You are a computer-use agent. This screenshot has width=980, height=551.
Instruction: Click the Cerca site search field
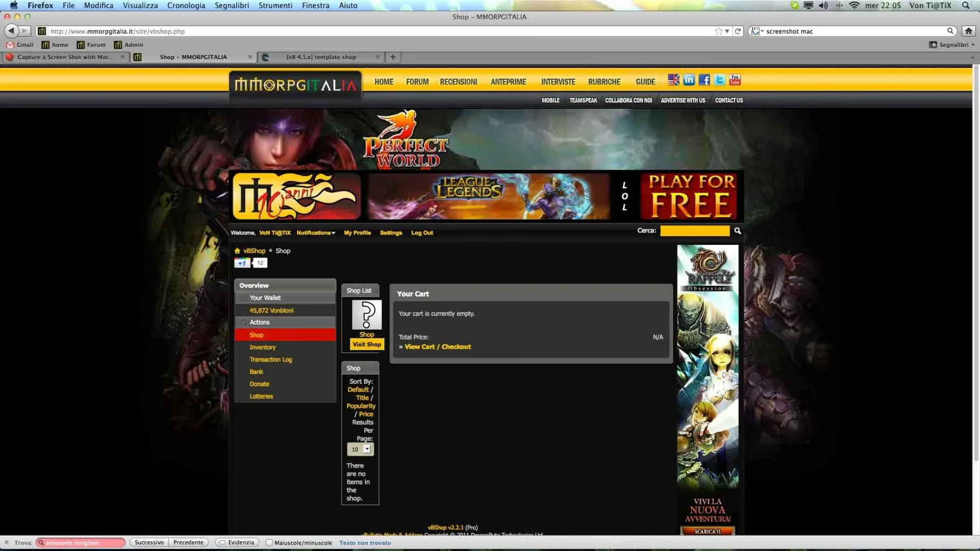click(x=695, y=231)
